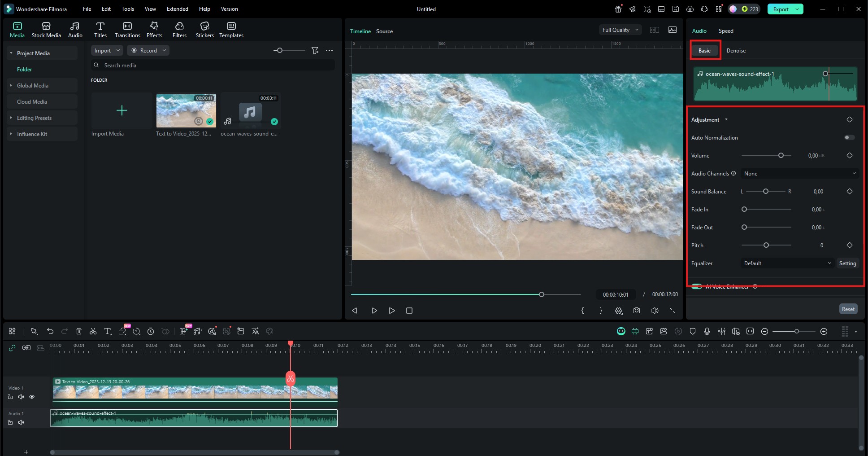Expand the Equalizer preset dropdown

[787, 263]
